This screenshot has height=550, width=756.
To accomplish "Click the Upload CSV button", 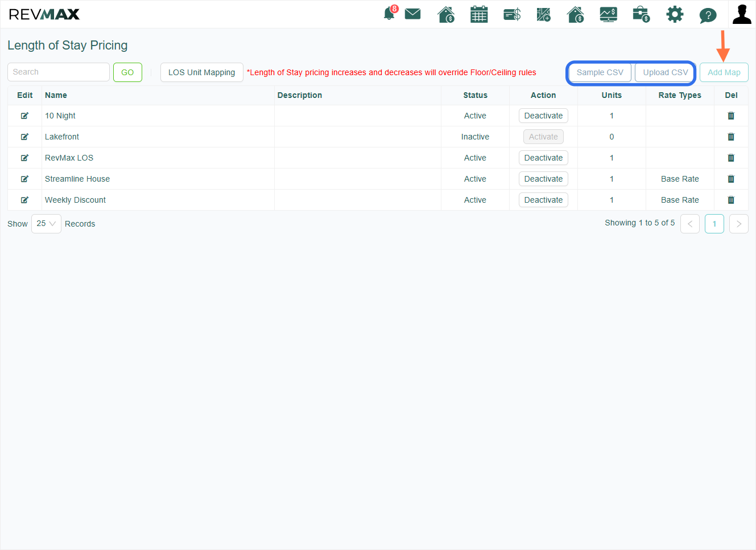I will point(665,72).
